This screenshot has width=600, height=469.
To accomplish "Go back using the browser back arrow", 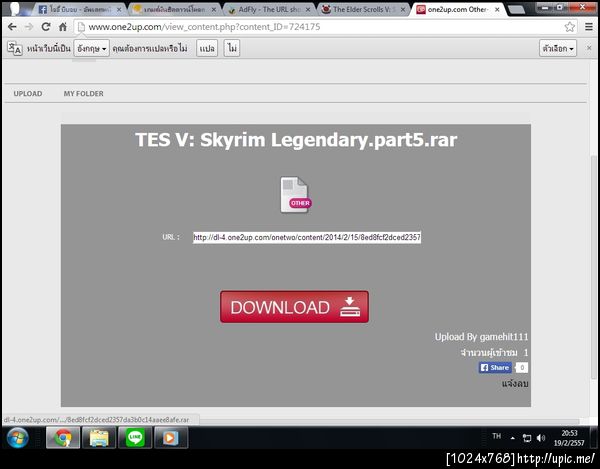I will [x=12, y=27].
